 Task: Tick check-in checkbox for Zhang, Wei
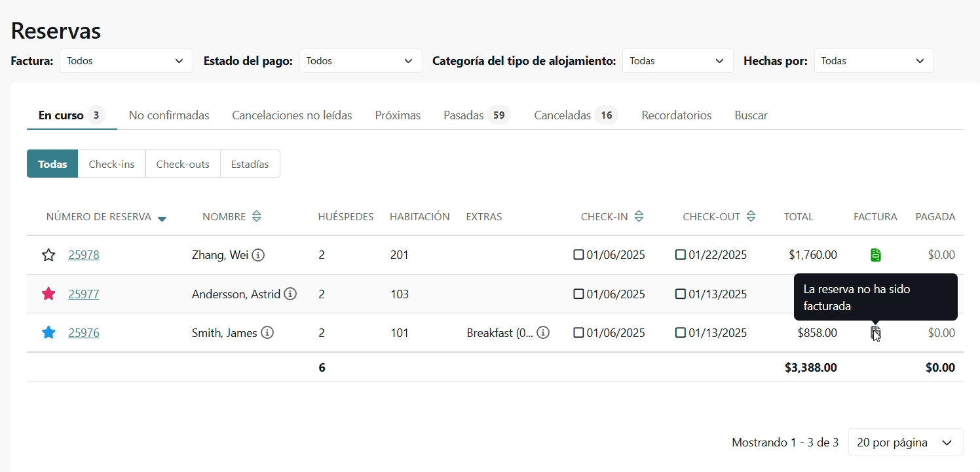coord(578,254)
